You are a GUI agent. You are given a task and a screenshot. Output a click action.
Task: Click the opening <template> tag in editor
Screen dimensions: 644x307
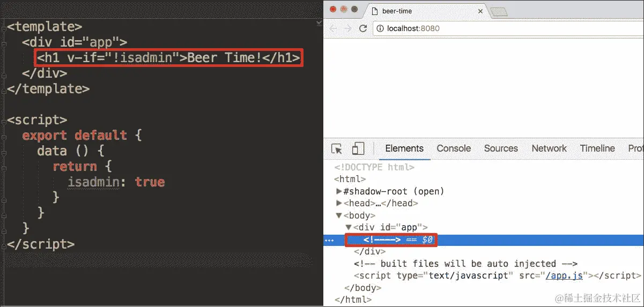click(x=44, y=26)
